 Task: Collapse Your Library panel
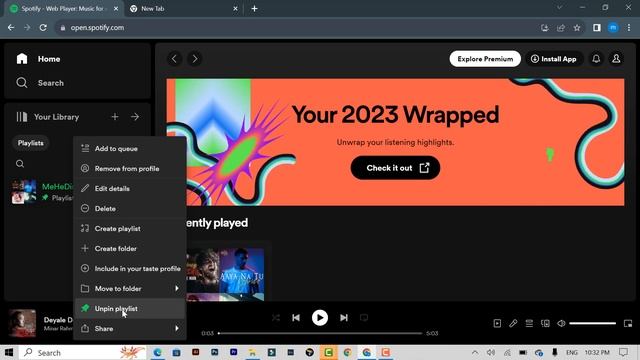pyautogui.click(x=47, y=117)
